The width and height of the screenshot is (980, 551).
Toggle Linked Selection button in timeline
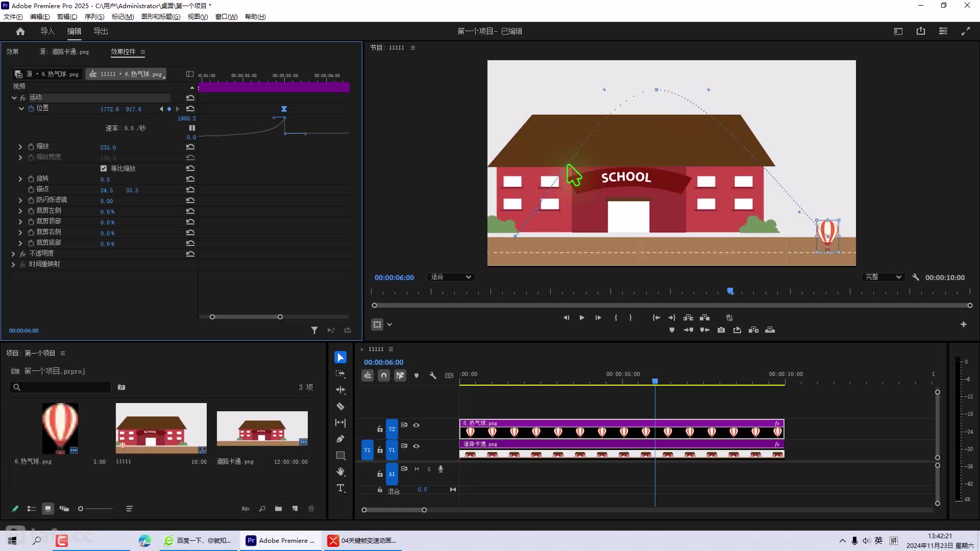point(400,375)
